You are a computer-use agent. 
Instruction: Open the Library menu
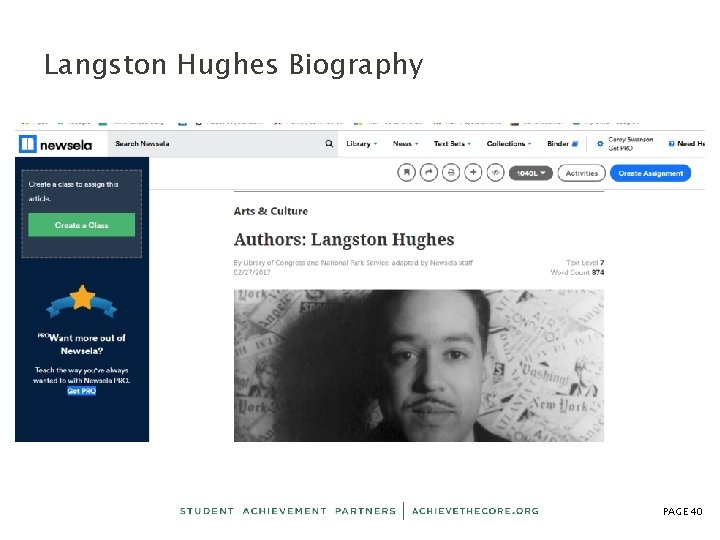[x=361, y=144]
